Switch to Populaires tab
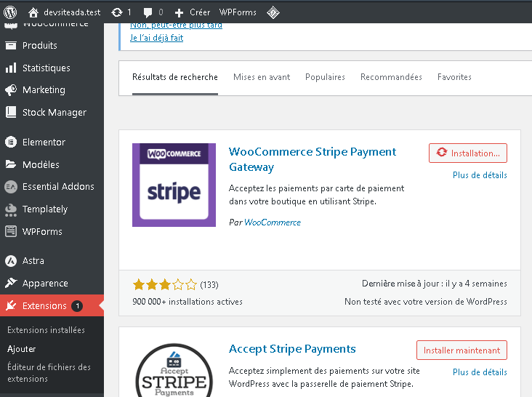The height and width of the screenshot is (397, 532). (x=325, y=77)
